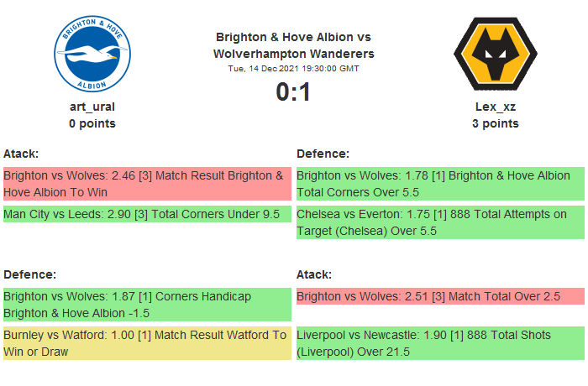Select the red Brighton To Win bet
The height and width of the screenshot is (386, 588).
pos(147,184)
